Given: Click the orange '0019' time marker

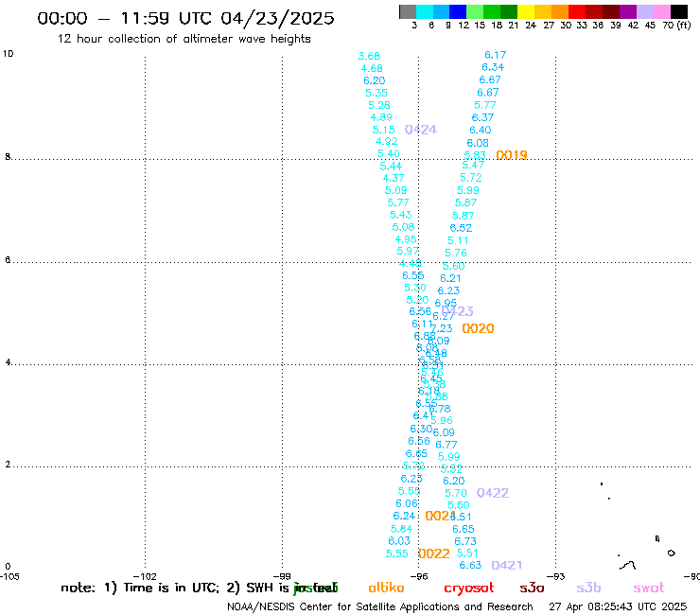Looking at the screenshot, I should coord(512,155).
